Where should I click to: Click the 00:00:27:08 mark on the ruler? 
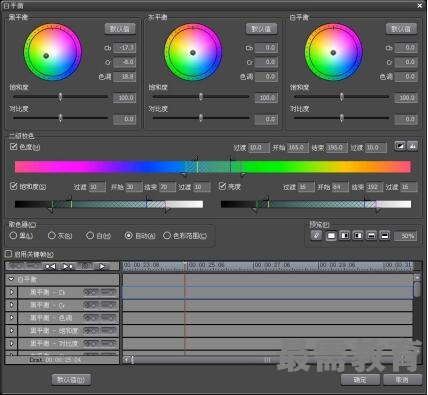(x=273, y=265)
